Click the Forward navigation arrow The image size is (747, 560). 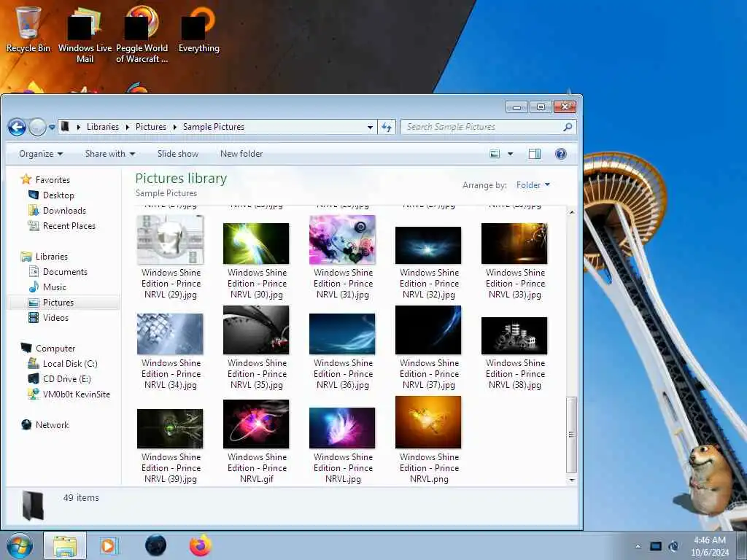click(37, 127)
